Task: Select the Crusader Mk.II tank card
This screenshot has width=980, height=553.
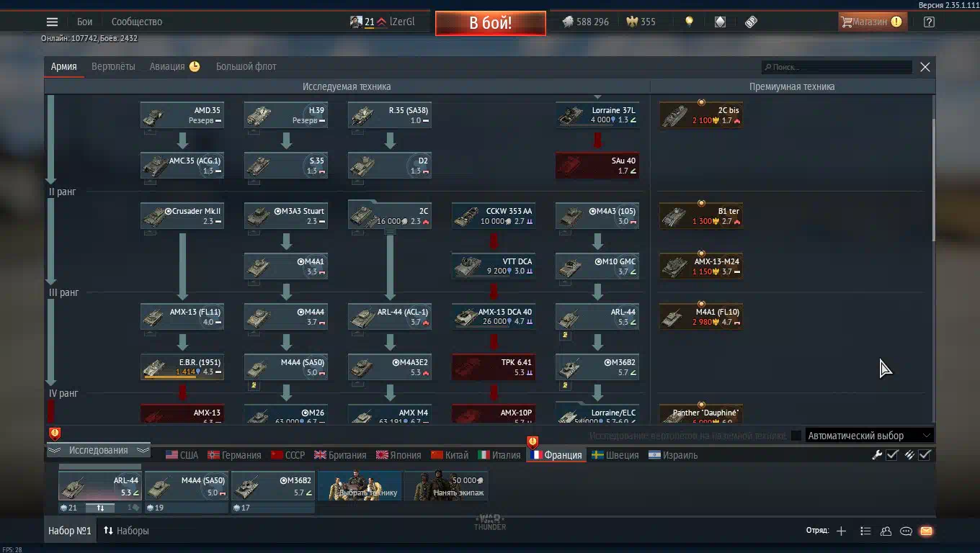Action: pyautogui.click(x=182, y=216)
